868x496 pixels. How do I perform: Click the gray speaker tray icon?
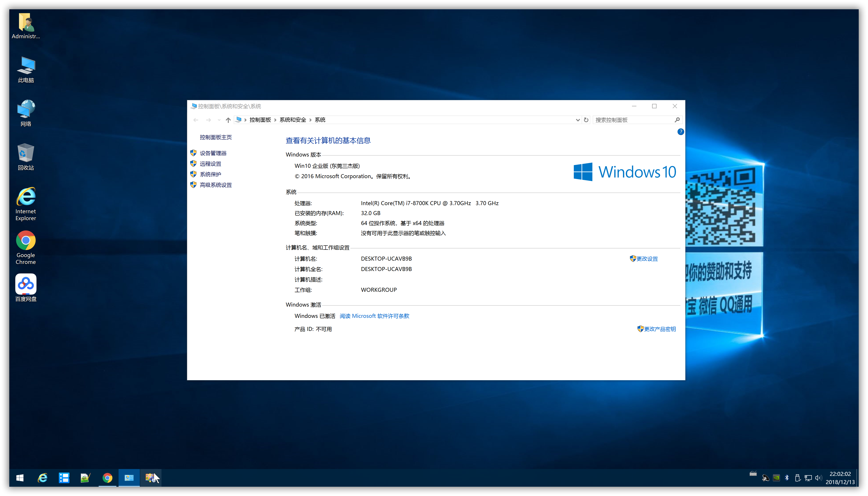point(765,478)
